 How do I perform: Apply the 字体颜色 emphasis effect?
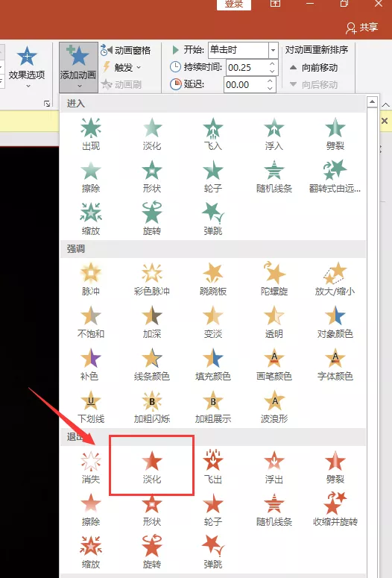point(335,364)
